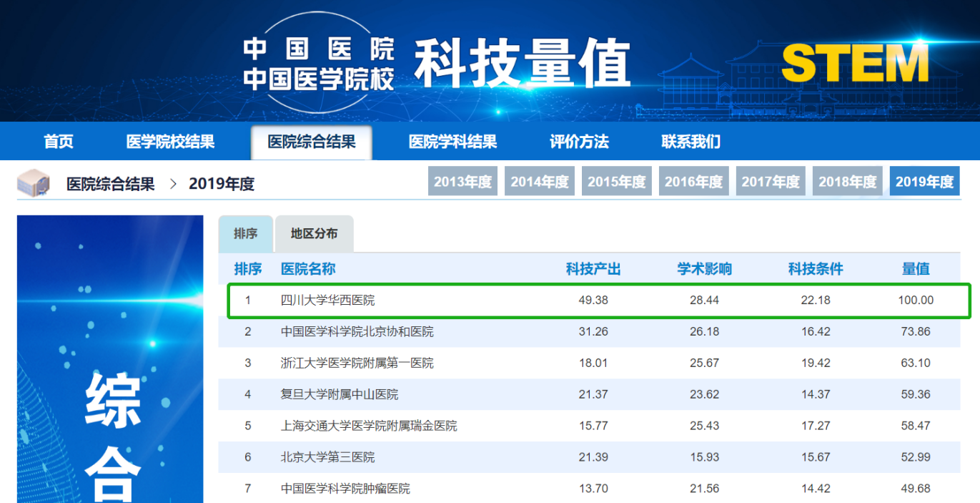Click the 科技量值 banner title
This screenshot has height=503, width=980.
tap(523, 63)
